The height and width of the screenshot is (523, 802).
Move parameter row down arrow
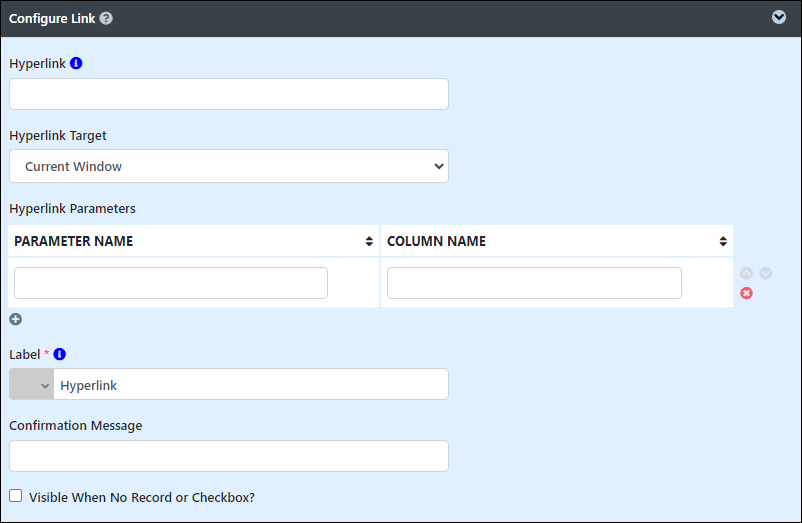coord(766,273)
